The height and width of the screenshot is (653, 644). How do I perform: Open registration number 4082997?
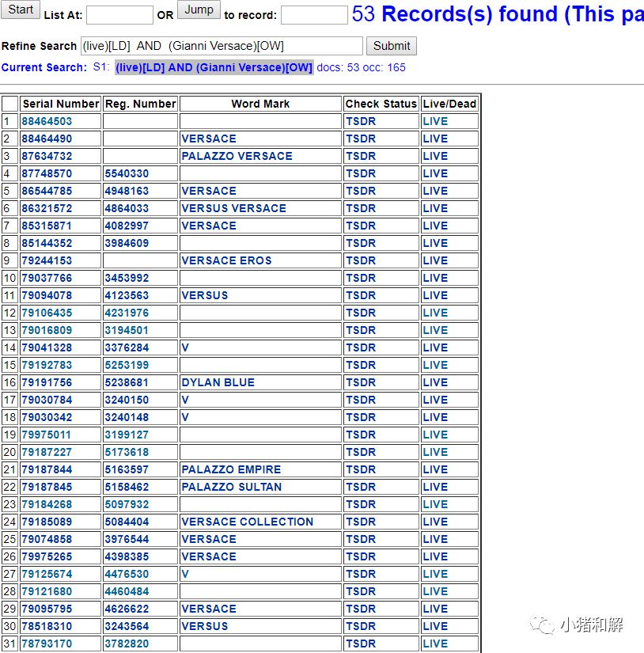click(127, 226)
